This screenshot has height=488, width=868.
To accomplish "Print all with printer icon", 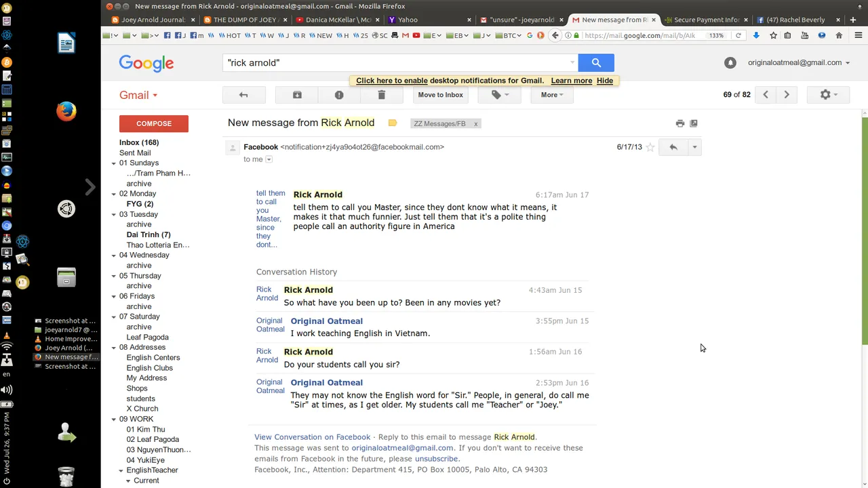I will tap(680, 123).
